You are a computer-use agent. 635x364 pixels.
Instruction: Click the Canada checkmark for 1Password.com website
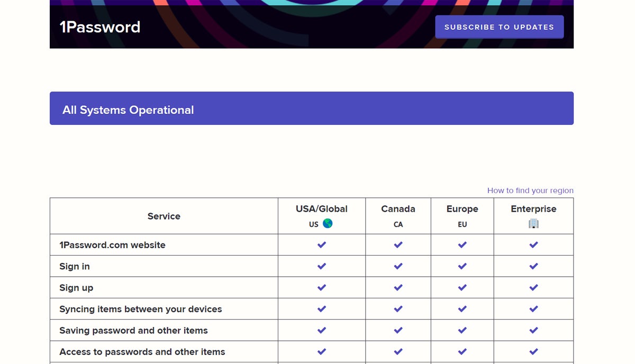coord(398,245)
